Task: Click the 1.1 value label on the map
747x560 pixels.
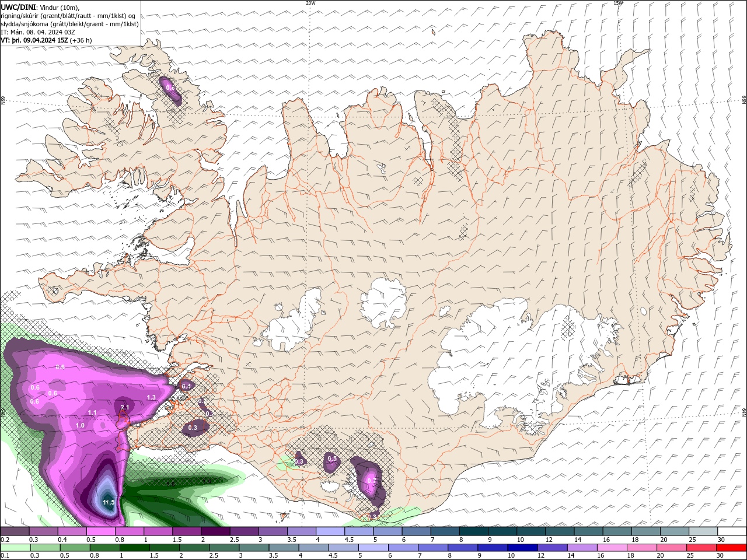Action: pyautogui.click(x=92, y=412)
